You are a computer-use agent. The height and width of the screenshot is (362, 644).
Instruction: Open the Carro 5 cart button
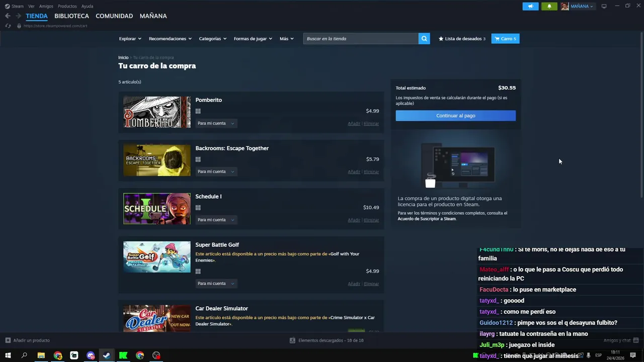tap(505, 39)
